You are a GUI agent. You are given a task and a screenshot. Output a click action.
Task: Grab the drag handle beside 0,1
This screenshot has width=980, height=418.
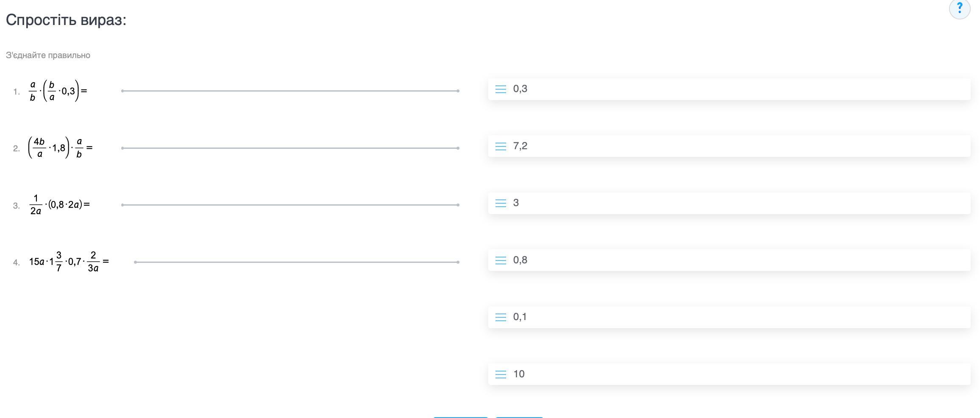[501, 317]
